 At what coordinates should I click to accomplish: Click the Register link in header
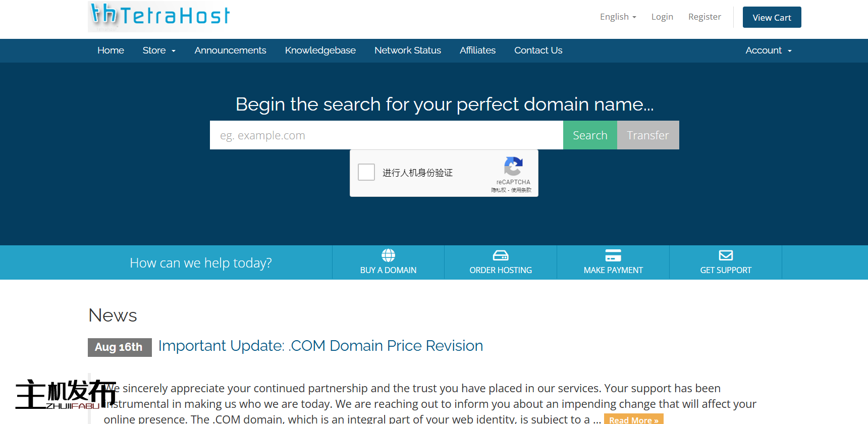pos(704,17)
